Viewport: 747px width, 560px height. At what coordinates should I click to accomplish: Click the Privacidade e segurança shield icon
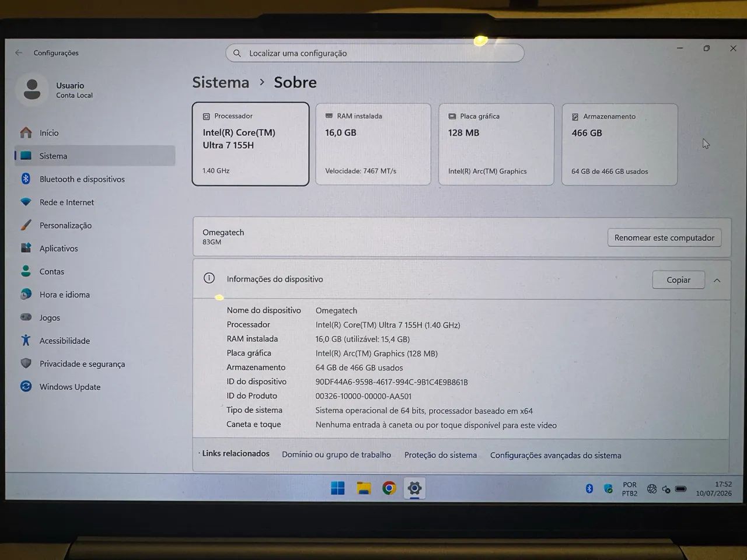[26, 363]
